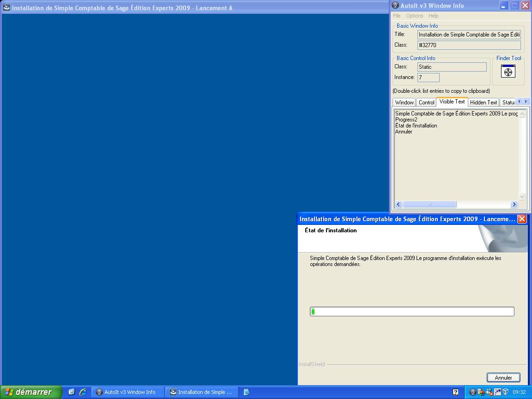Open the unlabeled blue icon taskbar item
Screen dimensions: 532x399
pos(247,392)
